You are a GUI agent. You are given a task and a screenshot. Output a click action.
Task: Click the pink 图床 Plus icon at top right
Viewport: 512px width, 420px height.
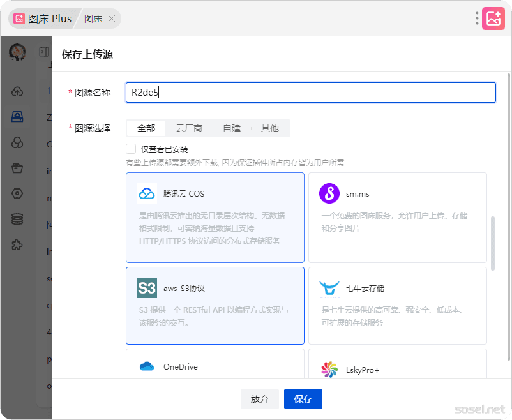point(493,19)
